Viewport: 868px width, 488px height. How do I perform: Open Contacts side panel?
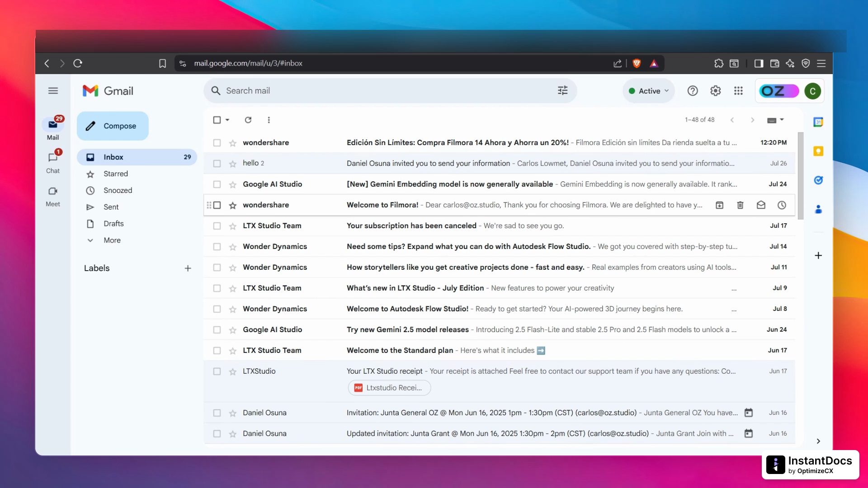click(818, 209)
